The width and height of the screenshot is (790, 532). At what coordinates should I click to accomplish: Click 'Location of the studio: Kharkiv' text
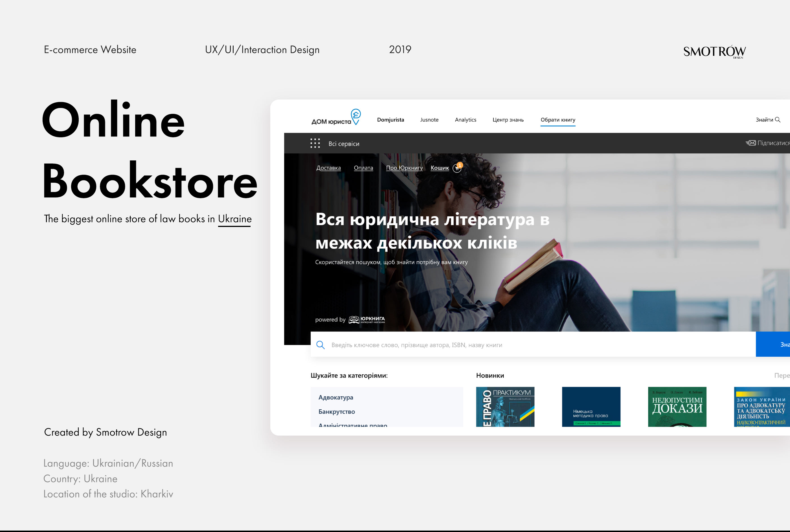point(108,494)
